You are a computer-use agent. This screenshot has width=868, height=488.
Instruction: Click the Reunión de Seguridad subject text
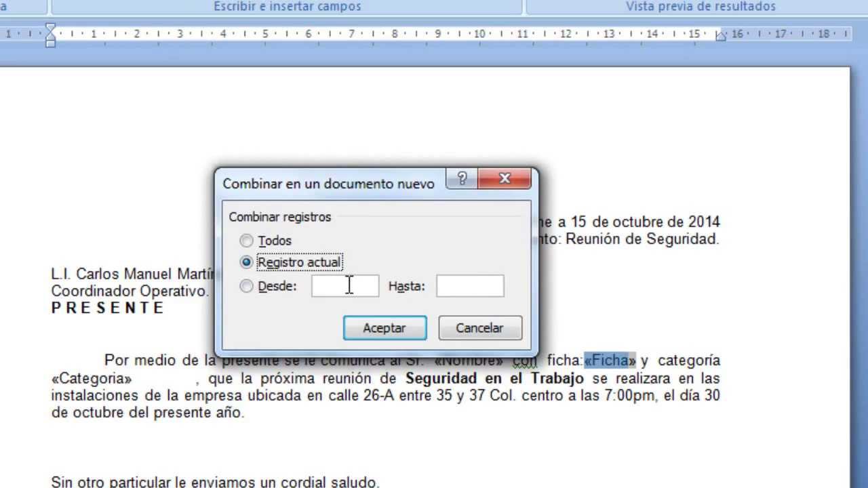click(x=642, y=239)
